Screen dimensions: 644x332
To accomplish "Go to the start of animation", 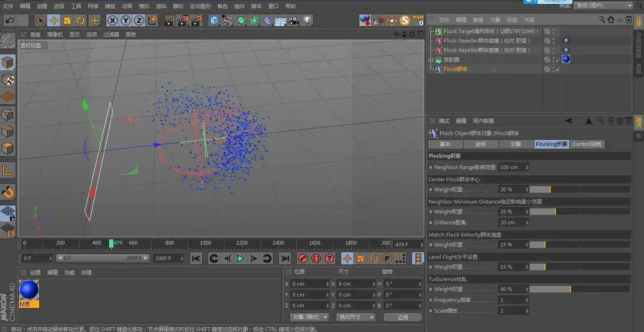I will point(196,258).
